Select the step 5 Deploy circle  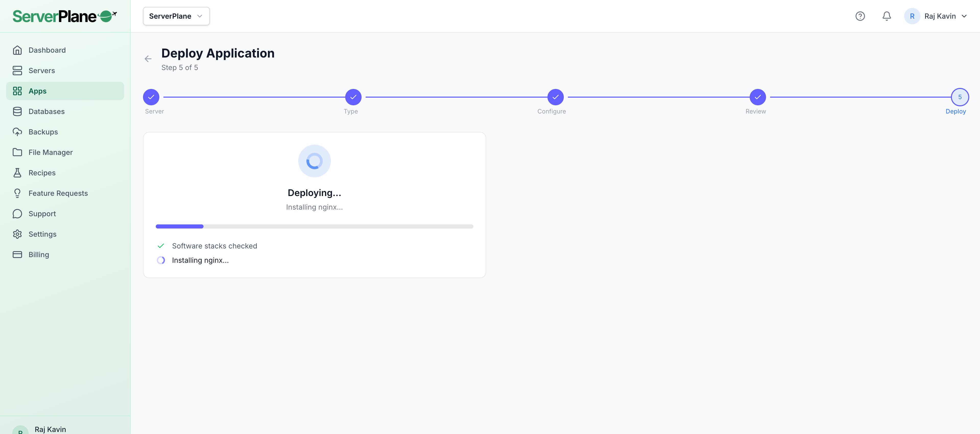pyautogui.click(x=960, y=97)
